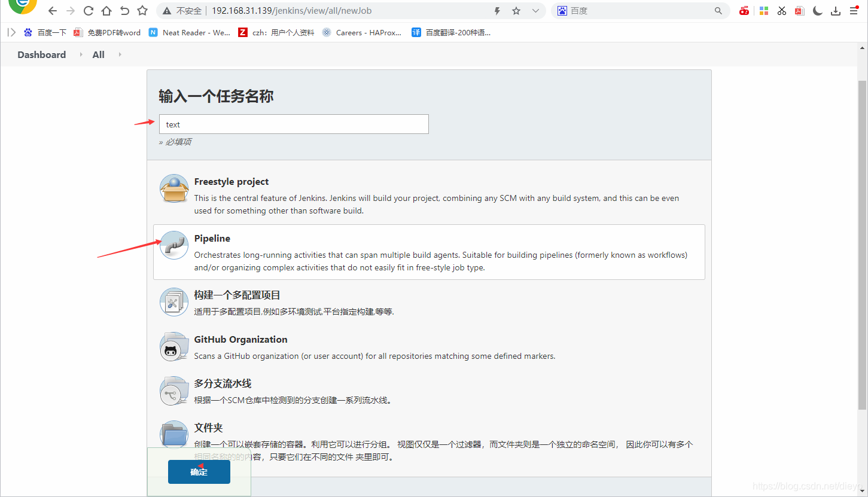This screenshot has width=868, height=497.
Task: Click the 多分支流水线 branch icon
Action: pos(173,391)
